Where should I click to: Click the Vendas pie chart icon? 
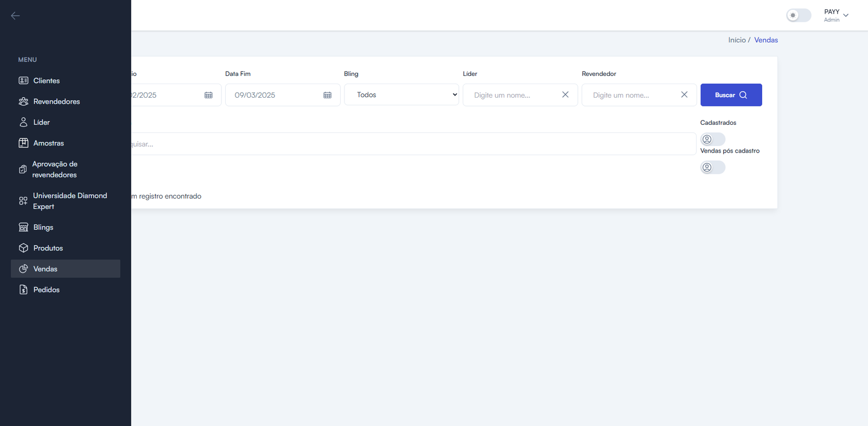23,269
